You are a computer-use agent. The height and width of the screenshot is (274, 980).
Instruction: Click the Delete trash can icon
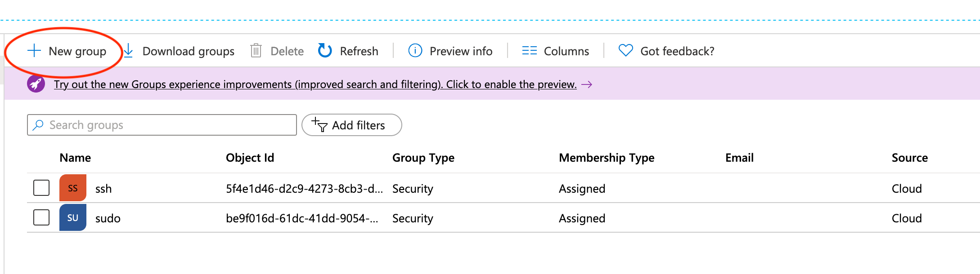point(256,51)
